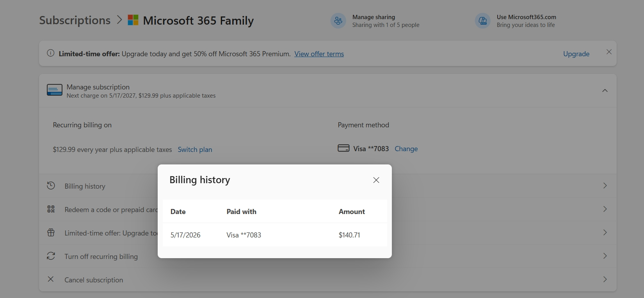
Task: Click the Next charge on 5/17/2027 text
Action: coord(141,96)
